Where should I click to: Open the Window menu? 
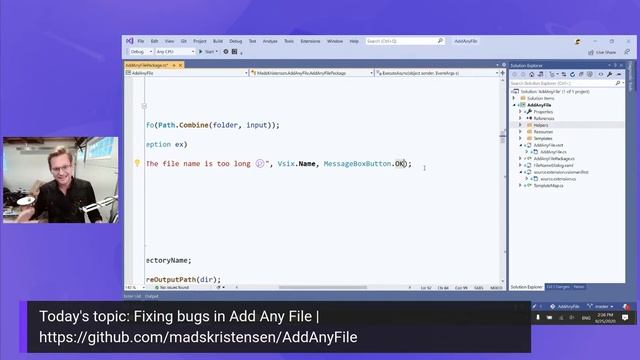click(335, 41)
